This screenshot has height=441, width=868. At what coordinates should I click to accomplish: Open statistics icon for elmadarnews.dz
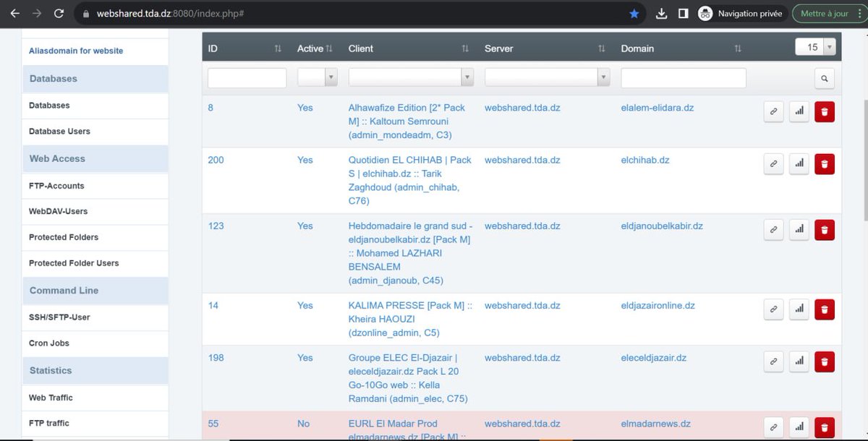pyautogui.click(x=799, y=427)
